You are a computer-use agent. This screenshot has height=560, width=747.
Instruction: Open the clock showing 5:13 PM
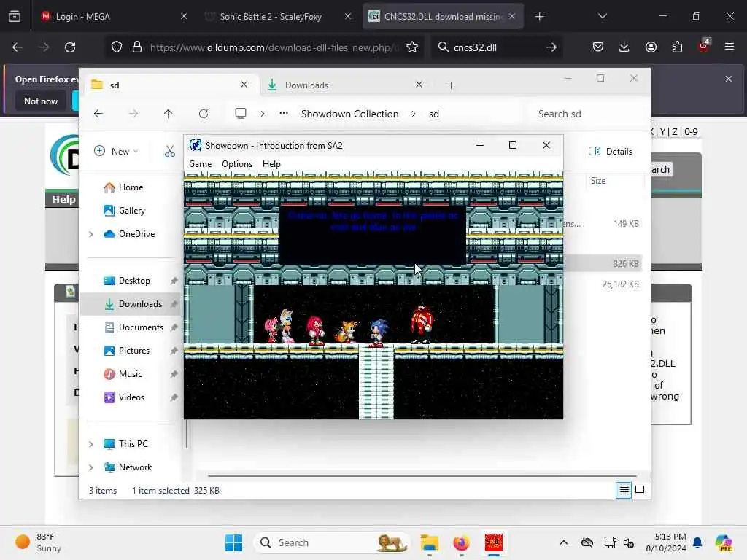665,542
